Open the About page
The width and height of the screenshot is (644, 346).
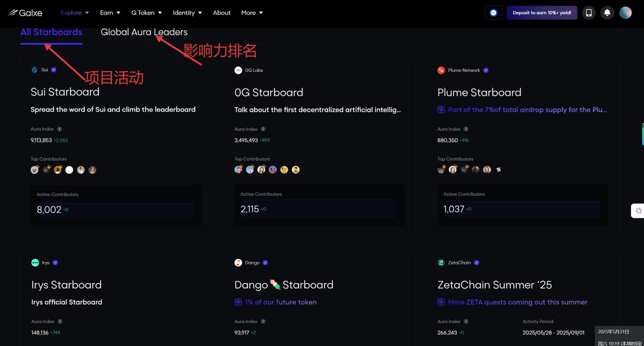point(222,13)
